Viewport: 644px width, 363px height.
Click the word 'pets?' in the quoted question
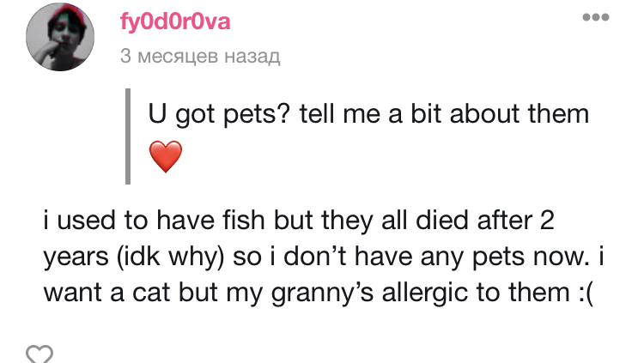point(257,114)
